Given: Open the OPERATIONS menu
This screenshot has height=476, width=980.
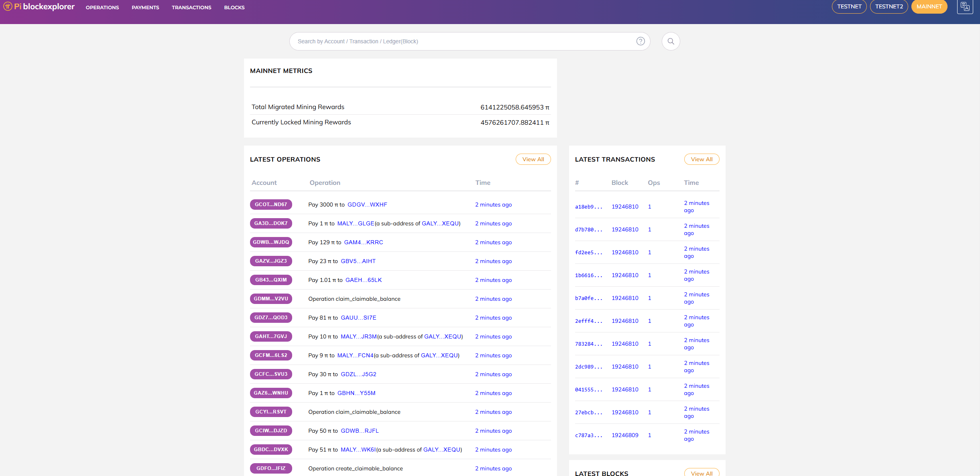Looking at the screenshot, I should (x=102, y=8).
